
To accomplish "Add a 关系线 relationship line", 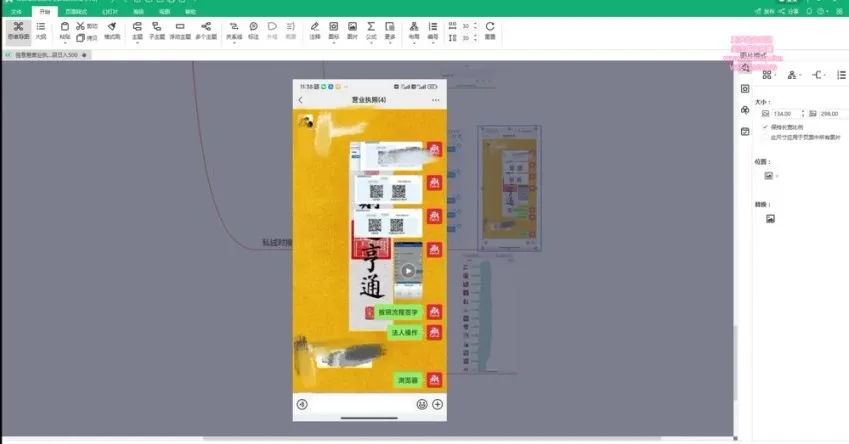I will [232, 30].
